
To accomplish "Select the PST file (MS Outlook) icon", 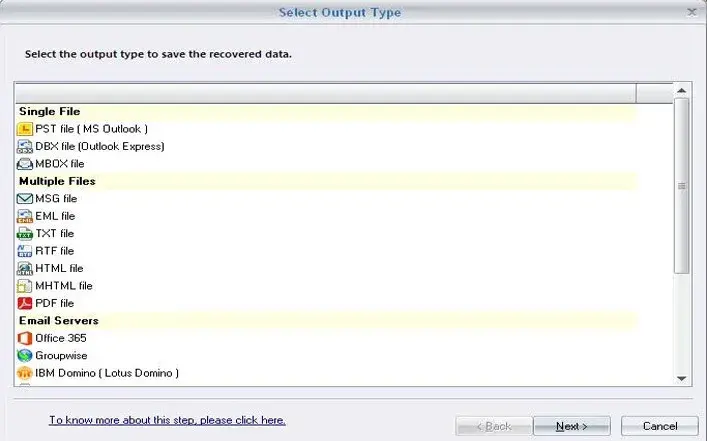I will pos(24,129).
